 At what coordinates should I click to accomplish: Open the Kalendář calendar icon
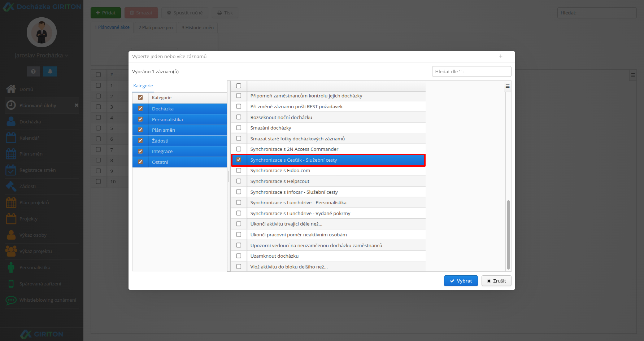(x=11, y=137)
